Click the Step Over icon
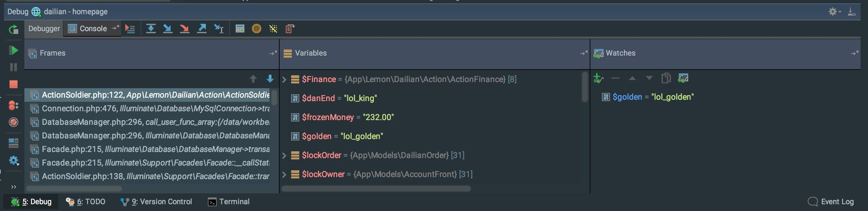868x211 pixels. [151, 29]
